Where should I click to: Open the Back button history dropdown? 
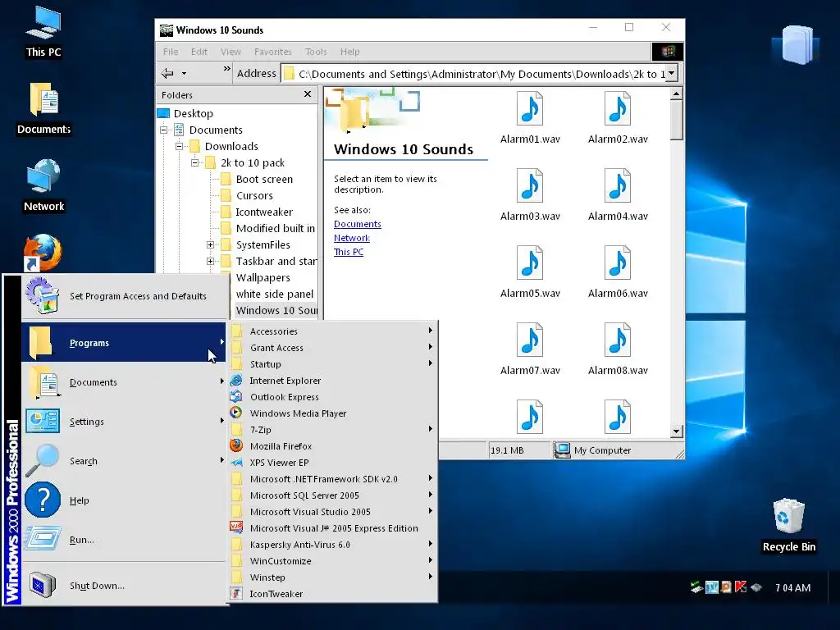184,73
